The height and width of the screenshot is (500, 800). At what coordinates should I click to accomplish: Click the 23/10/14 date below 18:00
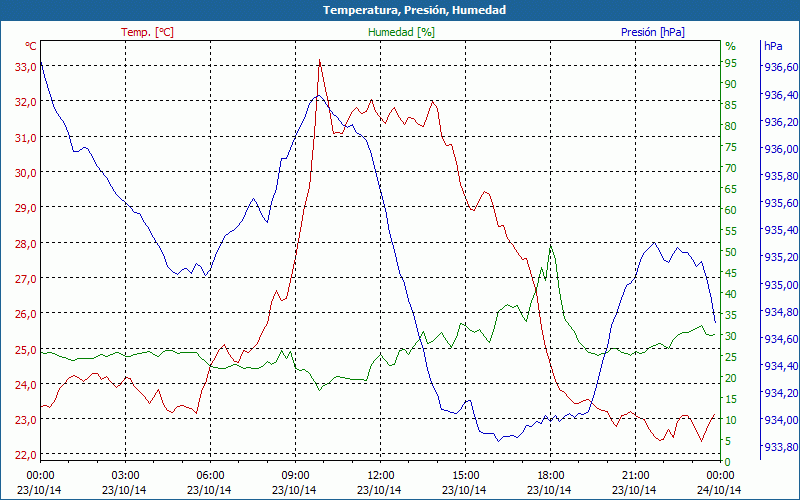[x=549, y=490]
